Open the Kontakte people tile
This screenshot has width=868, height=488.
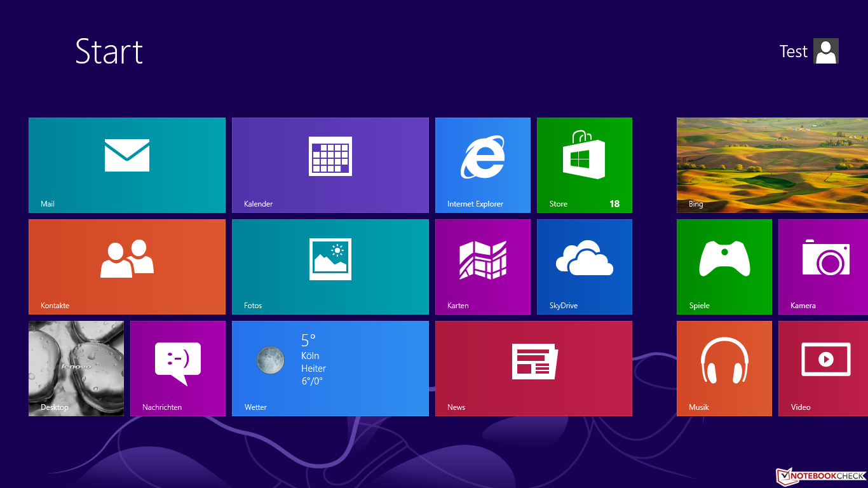[x=127, y=267]
